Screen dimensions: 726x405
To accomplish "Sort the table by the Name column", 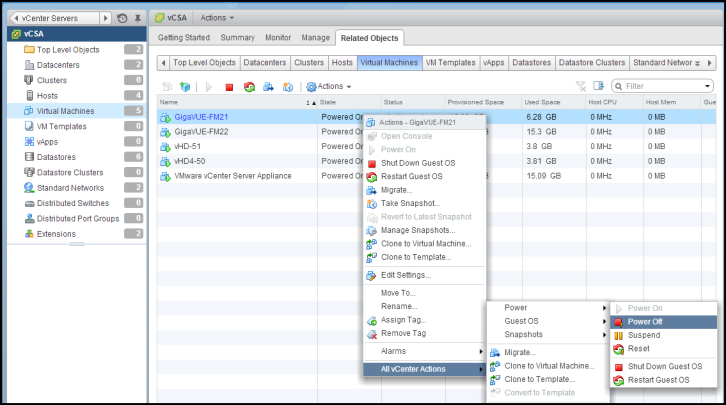I will click(237, 102).
